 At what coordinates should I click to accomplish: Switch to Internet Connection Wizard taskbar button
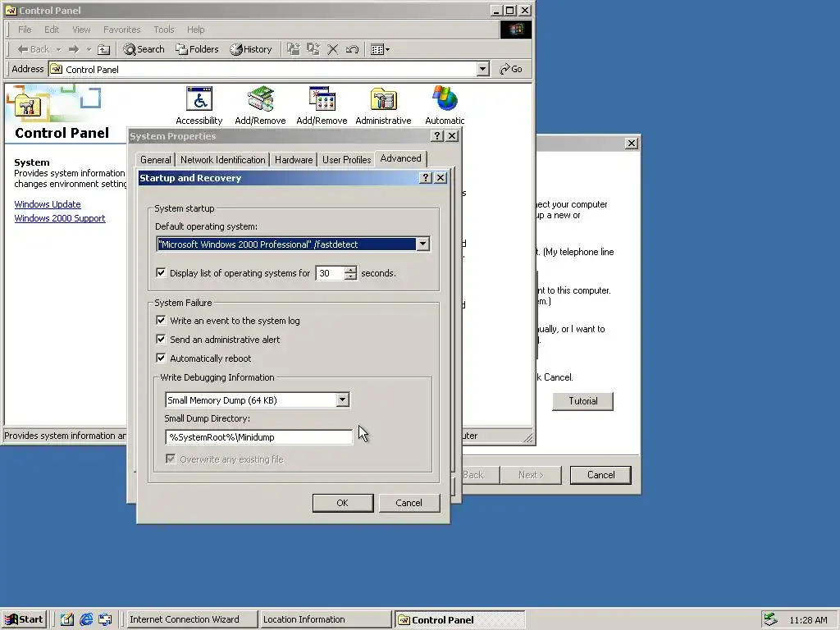190,619
